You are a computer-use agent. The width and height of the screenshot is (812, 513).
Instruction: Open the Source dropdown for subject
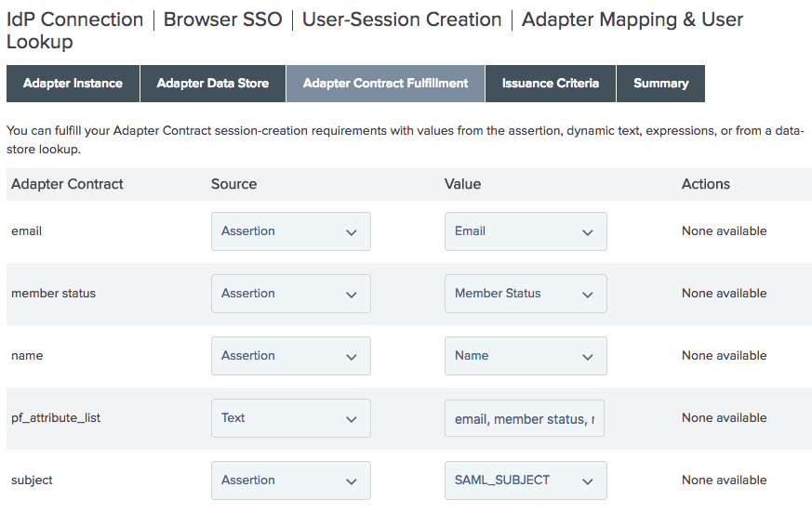click(x=291, y=480)
